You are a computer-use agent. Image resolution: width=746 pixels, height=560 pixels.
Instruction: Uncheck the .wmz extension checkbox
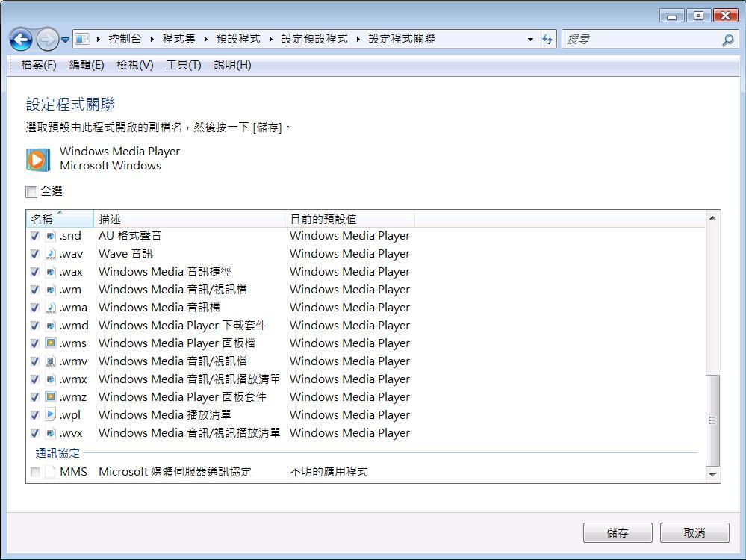point(35,397)
